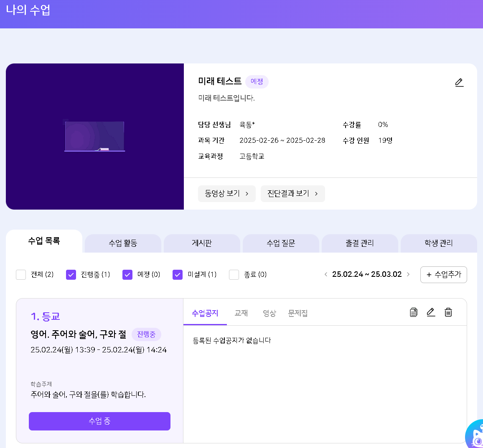The width and height of the screenshot is (483, 448).
Task: Click the pencil icon to edit 미래 테스트 course
Action: [x=459, y=82]
